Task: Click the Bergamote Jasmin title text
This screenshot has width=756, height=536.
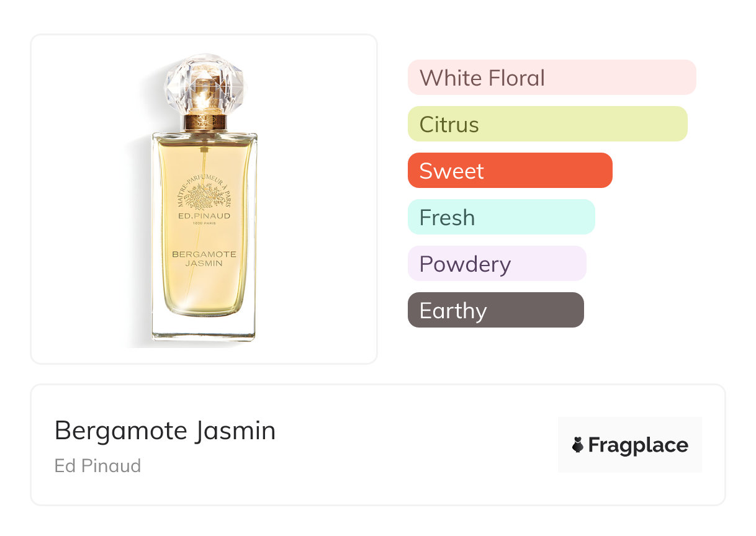Action: coord(165,431)
